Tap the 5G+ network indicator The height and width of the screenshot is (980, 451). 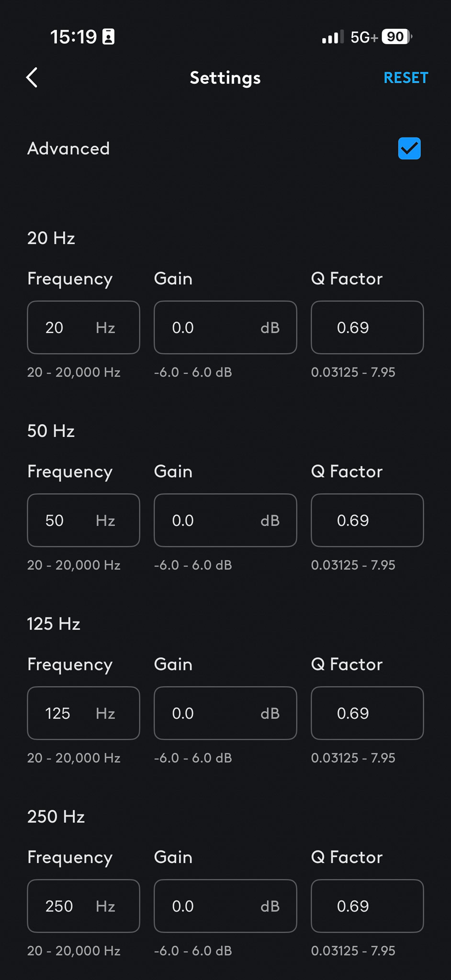point(364,37)
